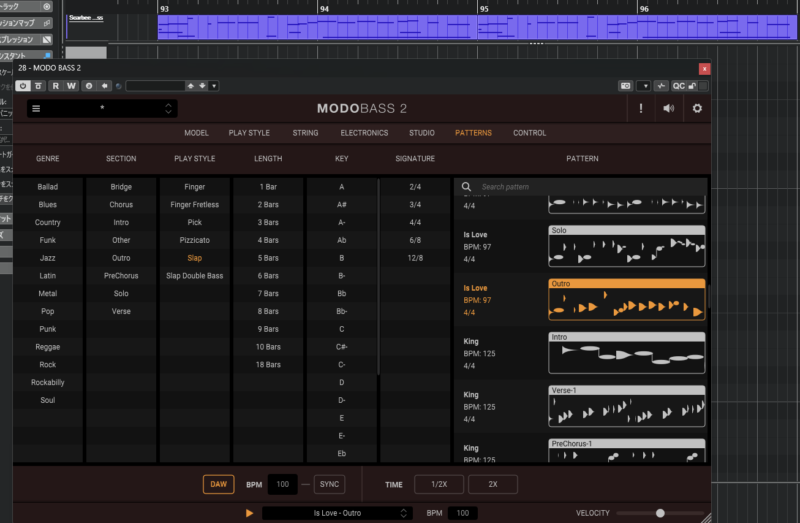Select the Finger Fretless play style
This screenshot has height=523, width=800.
(194, 205)
